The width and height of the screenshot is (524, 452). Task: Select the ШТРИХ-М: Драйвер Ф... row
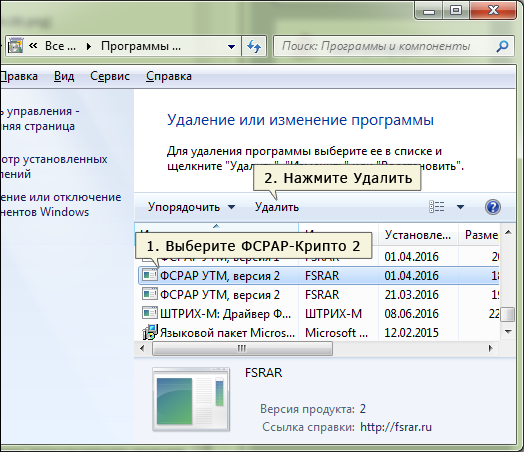[x=319, y=314]
